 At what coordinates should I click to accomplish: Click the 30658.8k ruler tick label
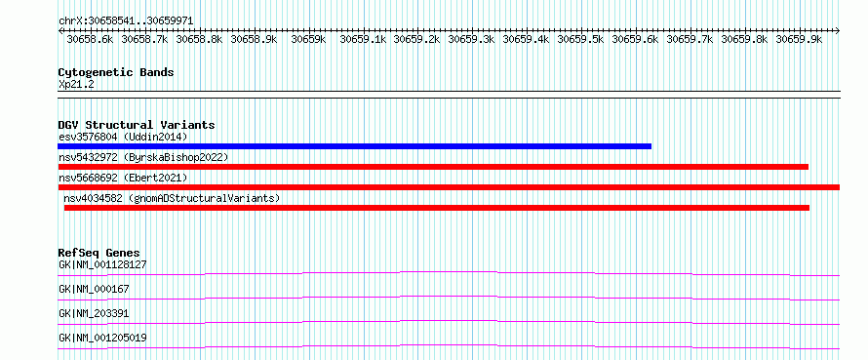199,39
